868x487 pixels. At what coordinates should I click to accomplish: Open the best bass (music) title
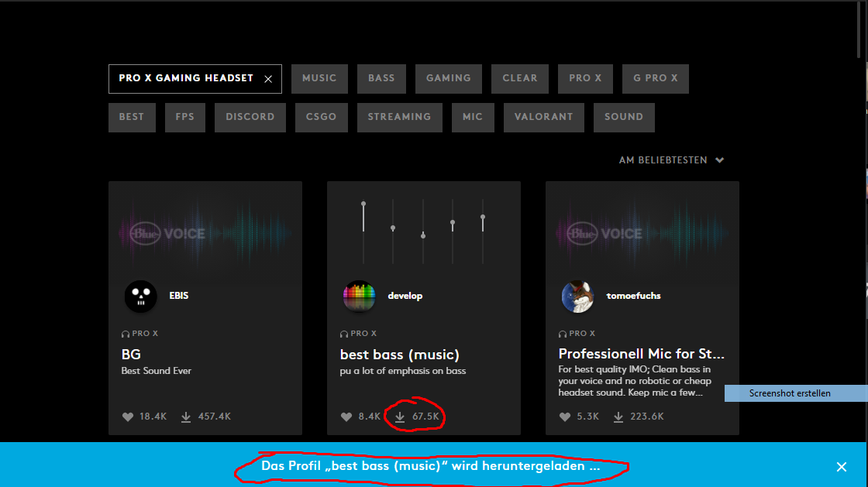[400, 355]
